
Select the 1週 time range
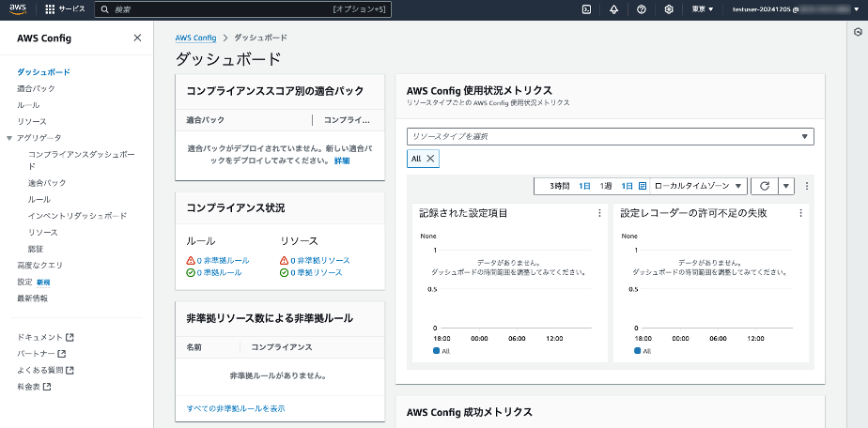[606, 187]
